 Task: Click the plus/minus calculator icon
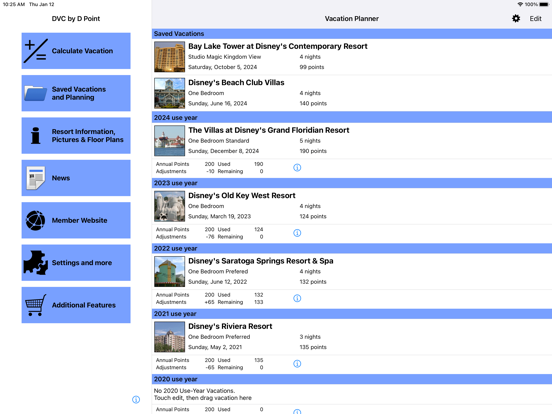click(35, 51)
